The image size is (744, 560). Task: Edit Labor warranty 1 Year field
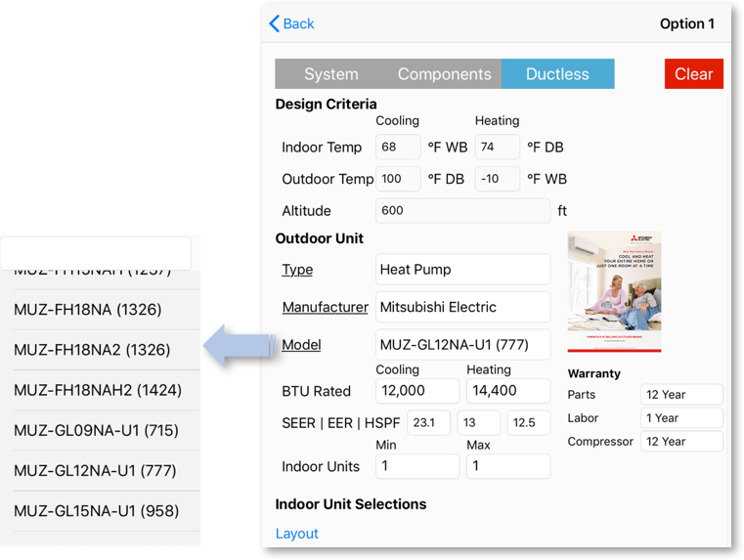[x=681, y=417]
